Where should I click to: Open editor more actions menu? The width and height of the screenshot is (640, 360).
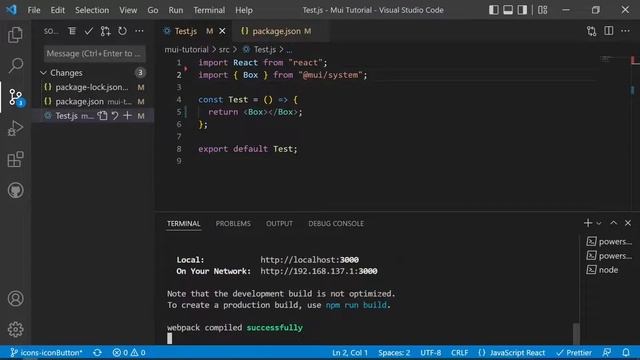pos(625,31)
